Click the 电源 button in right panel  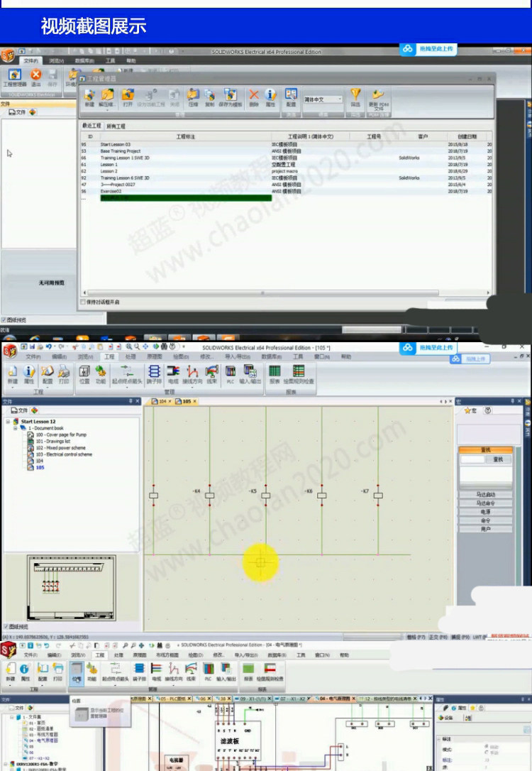tap(485, 512)
